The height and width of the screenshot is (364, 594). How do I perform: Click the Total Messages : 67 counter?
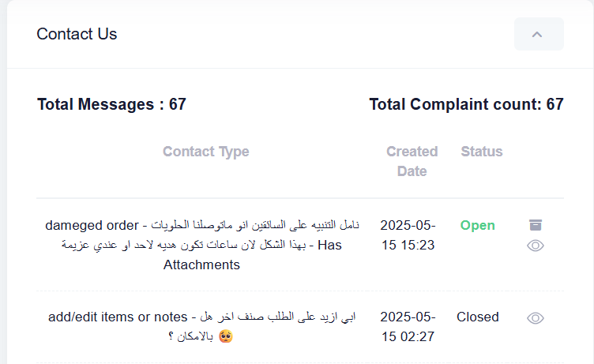pos(111,104)
